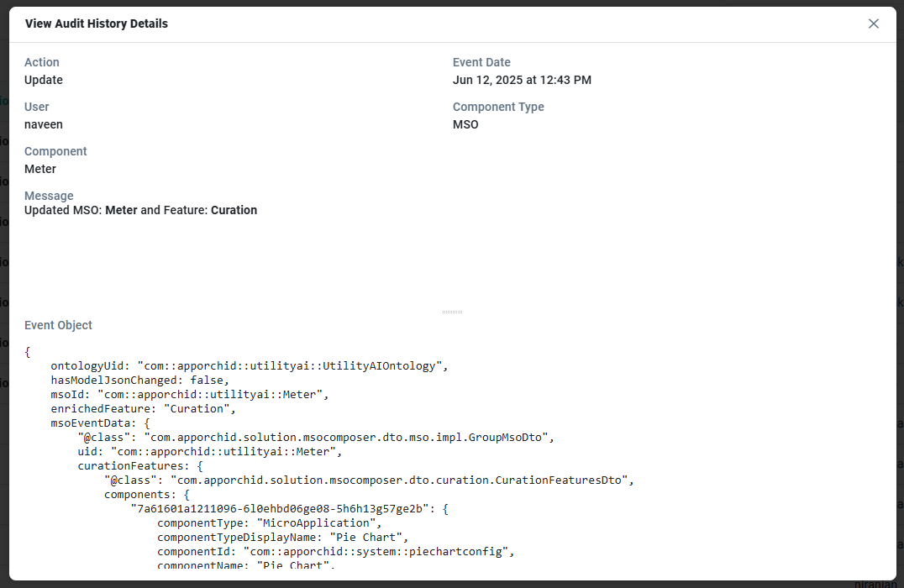This screenshot has height=588, width=904.
Task: Click the dialog title 'View Audit History Details'
Action: point(97,24)
